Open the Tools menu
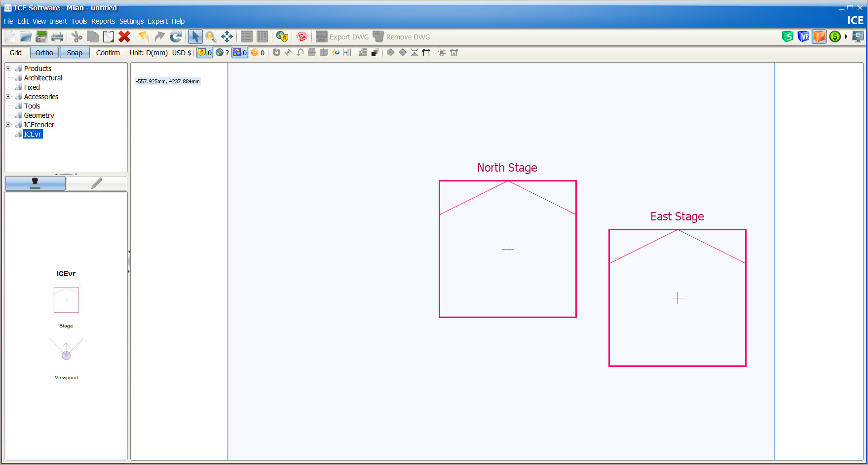Image resolution: width=868 pixels, height=465 pixels. click(79, 21)
